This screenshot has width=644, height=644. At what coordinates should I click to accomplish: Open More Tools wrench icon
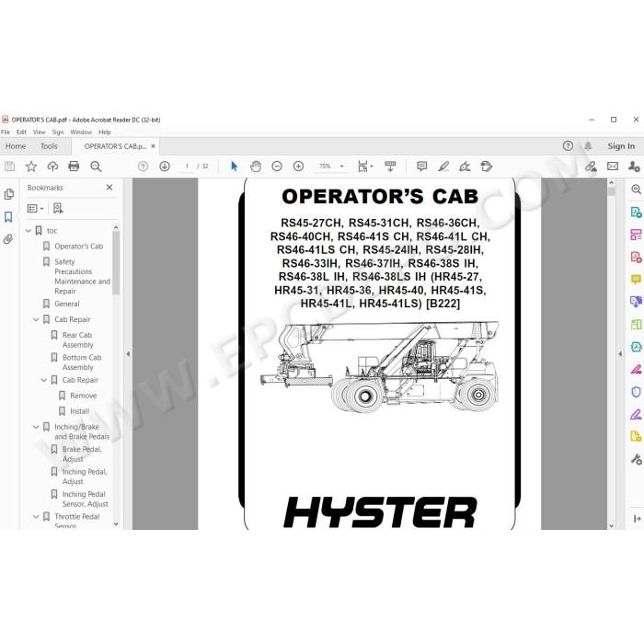click(x=637, y=459)
